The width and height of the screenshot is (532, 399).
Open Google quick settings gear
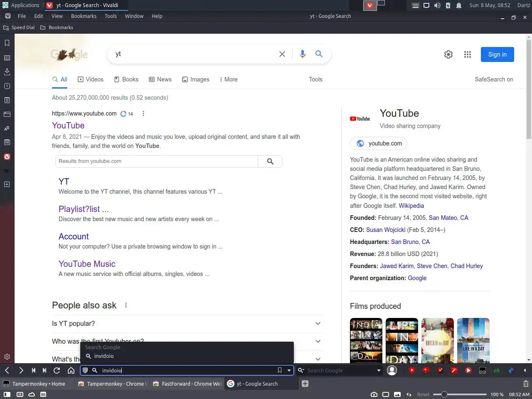(448, 54)
